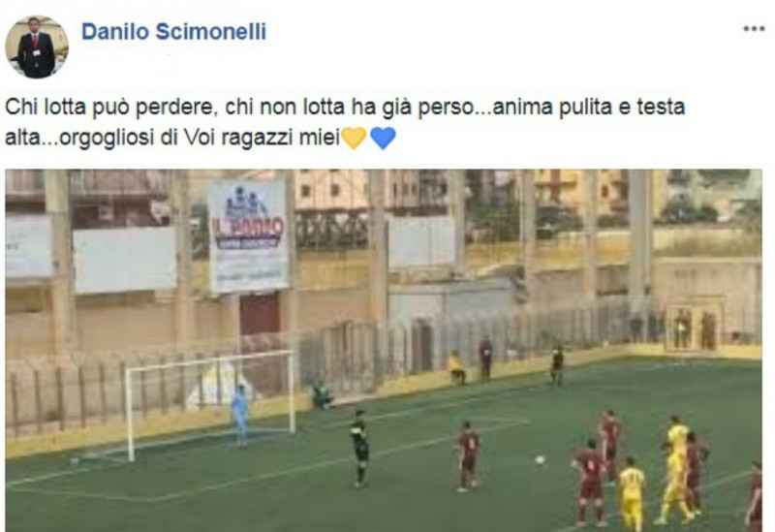Open Danilo Scimonelli's round profile picture

point(37,47)
